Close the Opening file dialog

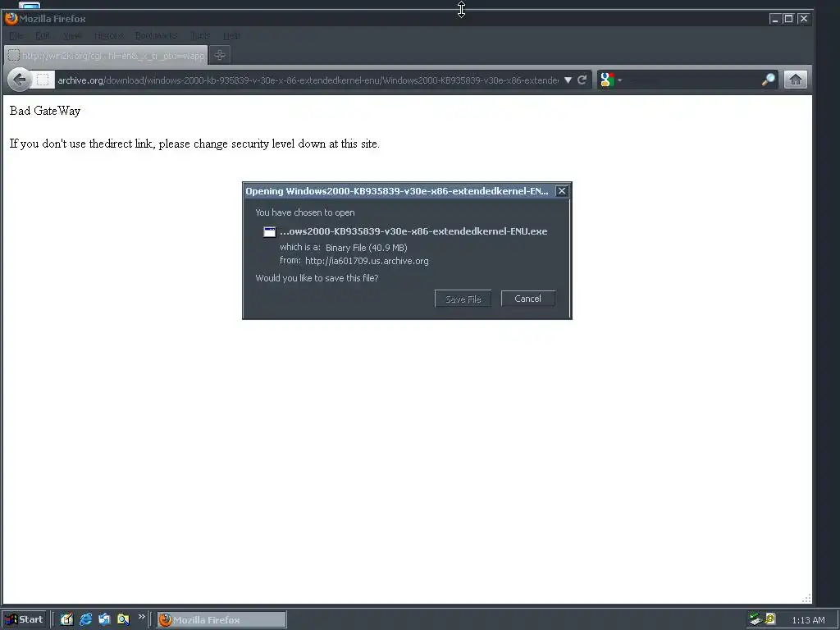(561, 190)
